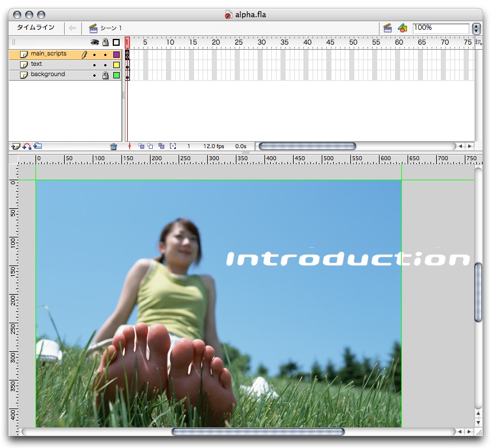Screen dimensions: 494x448
Task: Toggle outline view of main_scripts layer
Action: (116, 54)
